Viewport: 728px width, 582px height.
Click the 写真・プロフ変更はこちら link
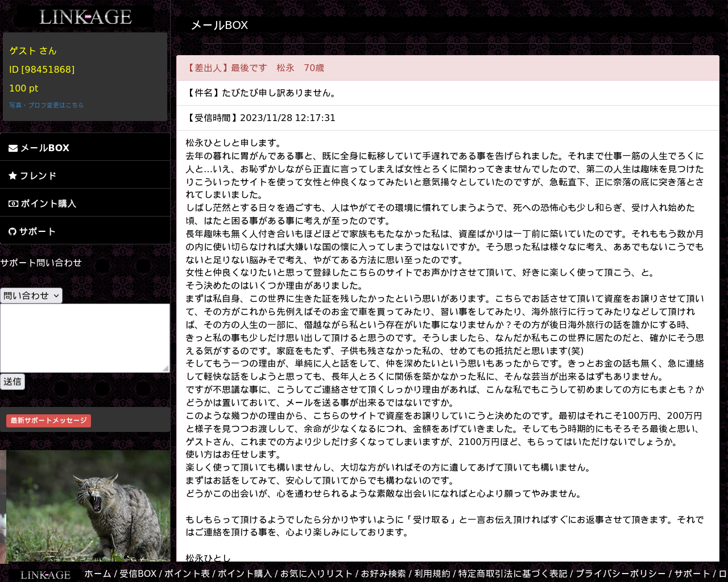[x=46, y=105]
